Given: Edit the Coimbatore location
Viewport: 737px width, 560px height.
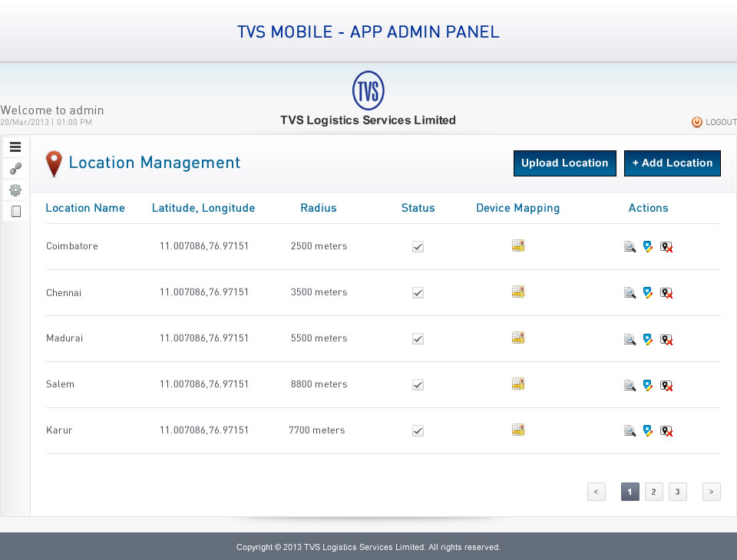Looking at the screenshot, I should (648, 247).
